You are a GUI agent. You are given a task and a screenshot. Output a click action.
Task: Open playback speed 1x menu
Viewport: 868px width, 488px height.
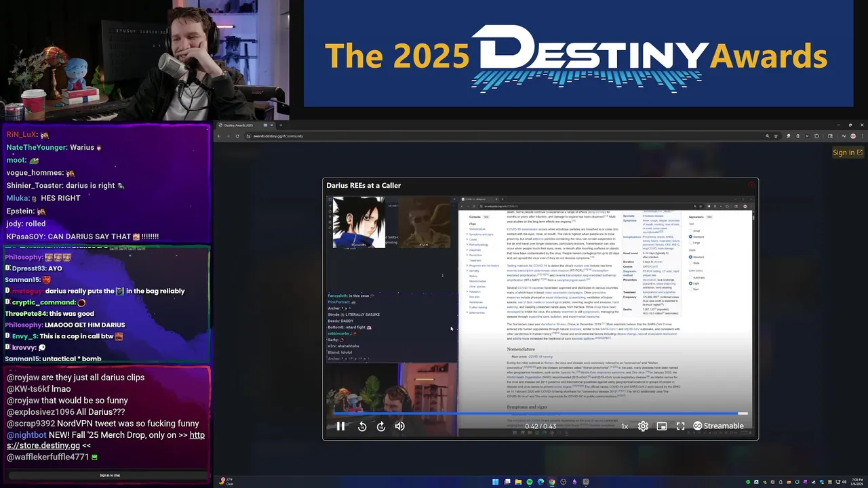(x=625, y=426)
